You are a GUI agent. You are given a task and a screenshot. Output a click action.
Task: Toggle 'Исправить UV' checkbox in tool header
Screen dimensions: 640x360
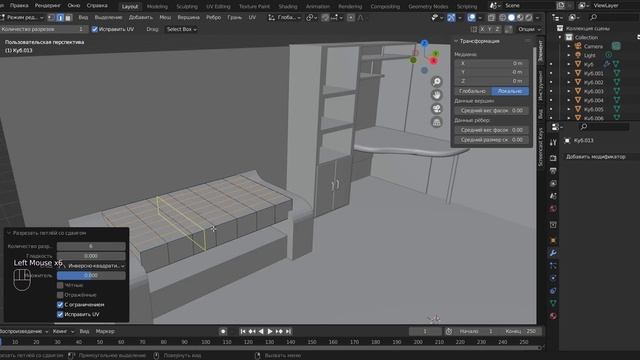[x=95, y=29]
